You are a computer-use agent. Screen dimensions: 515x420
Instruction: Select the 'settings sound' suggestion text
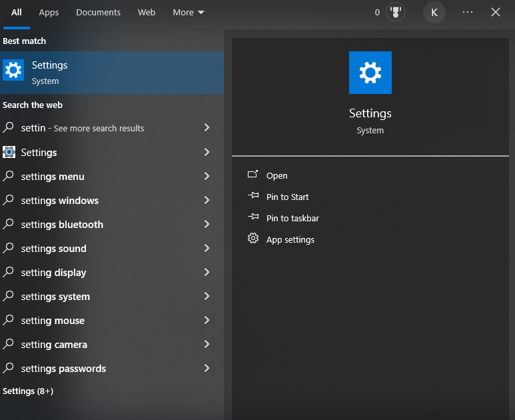coord(53,249)
